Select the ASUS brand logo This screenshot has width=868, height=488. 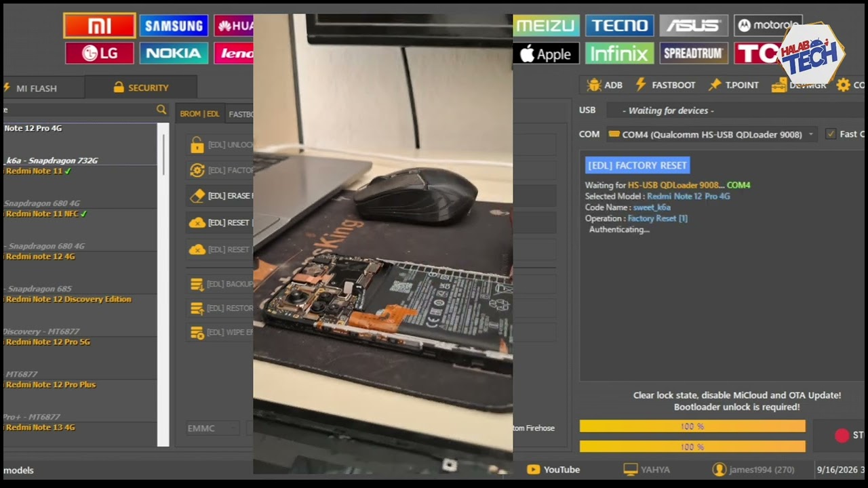(694, 26)
